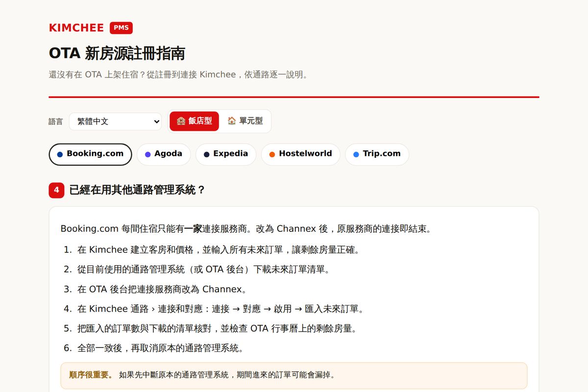
Task: Click the house icon in 單元型
Action: pos(232,121)
